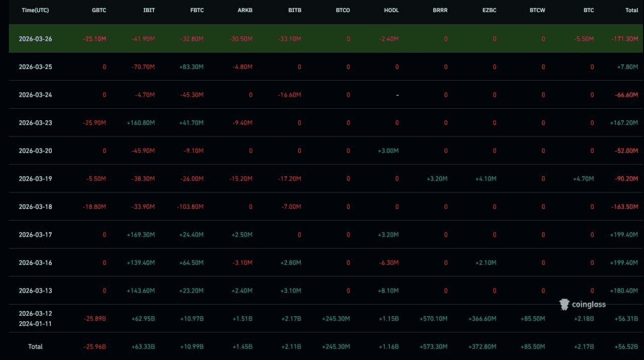
Task: Click the FBTC column header
Action: click(197, 10)
